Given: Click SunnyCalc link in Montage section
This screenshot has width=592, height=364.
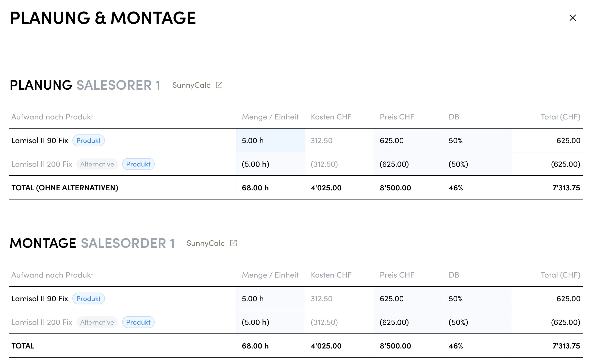Looking at the screenshot, I should pyautogui.click(x=205, y=243).
